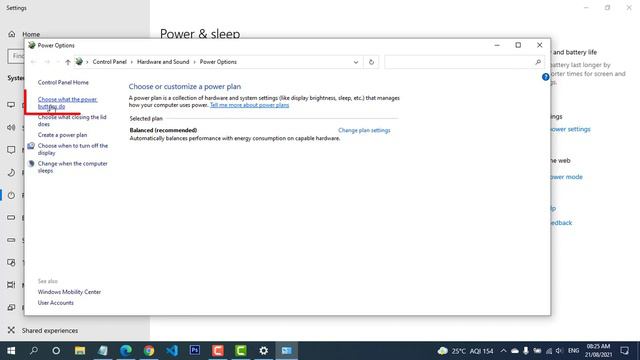This screenshot has width=640, height=360.
Task: Open Visual Studio Code from taskbar
Action: pos(172,351)
